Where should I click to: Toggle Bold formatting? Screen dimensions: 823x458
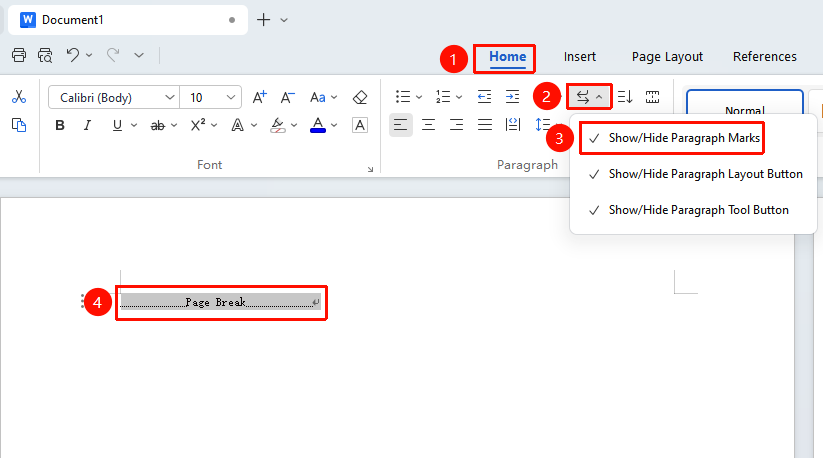point(60,125)
